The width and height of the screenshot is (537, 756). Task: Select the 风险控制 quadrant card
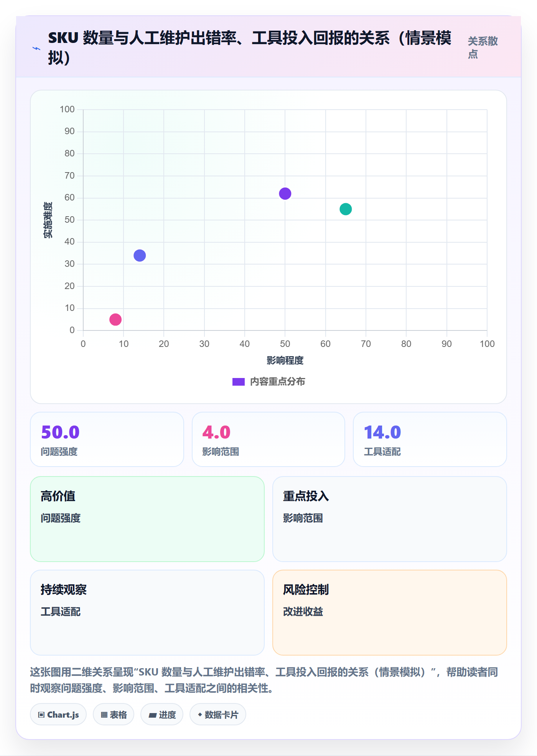pyautogui.click(x=390, y=613)
